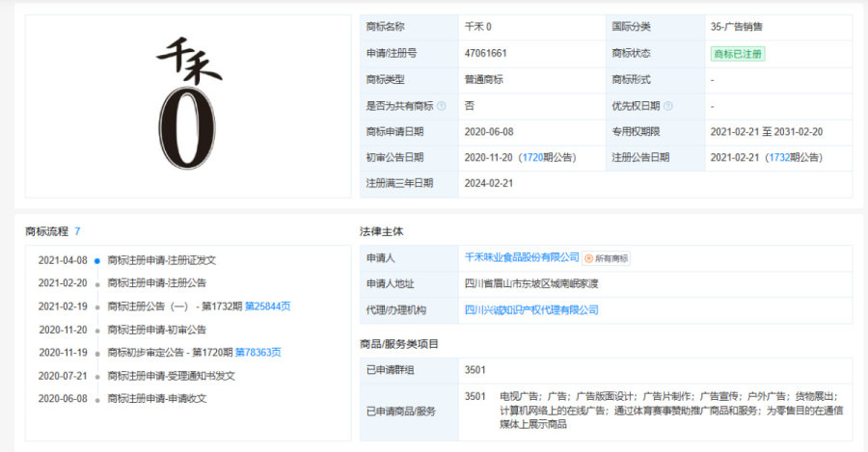Open the 第25844页 page link
The width and height of the screenshot is (868, 452).
[267, 306]
